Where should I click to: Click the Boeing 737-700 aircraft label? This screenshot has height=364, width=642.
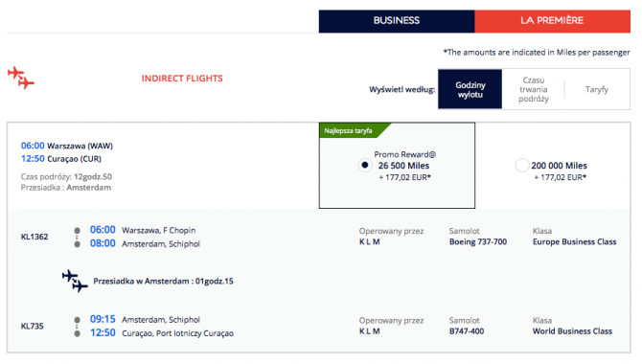[478, 241]
